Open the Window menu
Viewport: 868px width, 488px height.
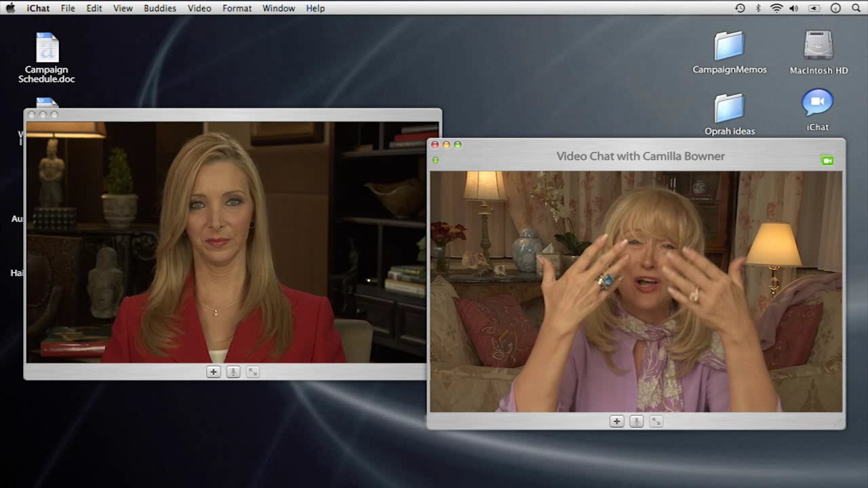[279, 8]
